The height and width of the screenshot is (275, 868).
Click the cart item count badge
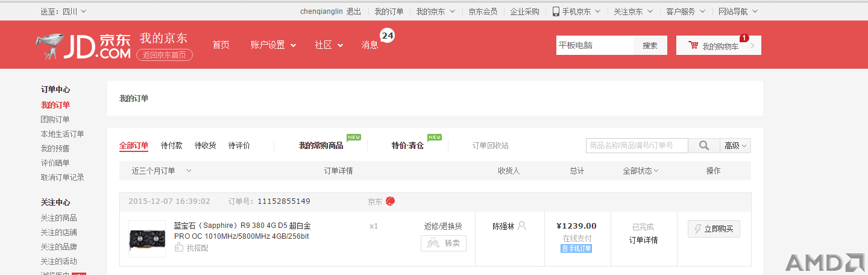(744, 38)
